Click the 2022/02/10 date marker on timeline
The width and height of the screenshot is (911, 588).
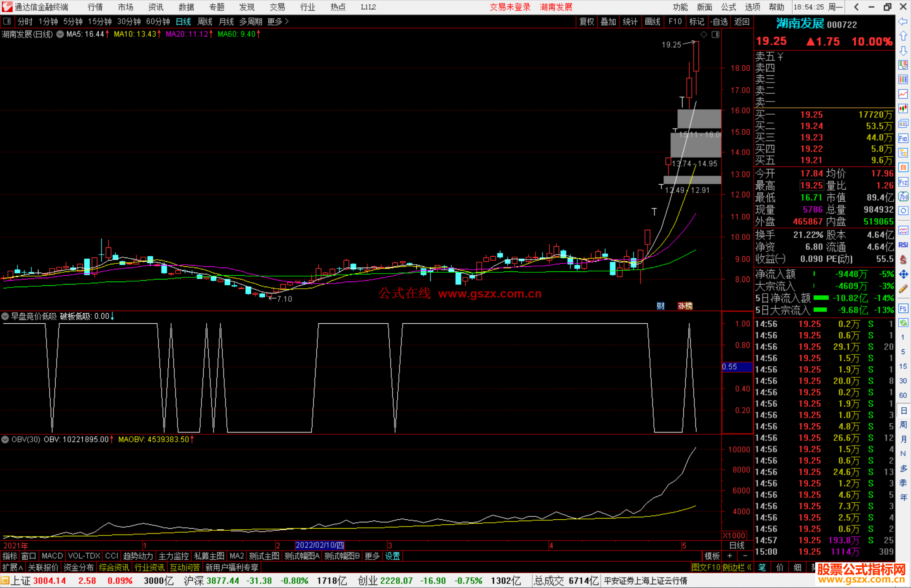320,545
